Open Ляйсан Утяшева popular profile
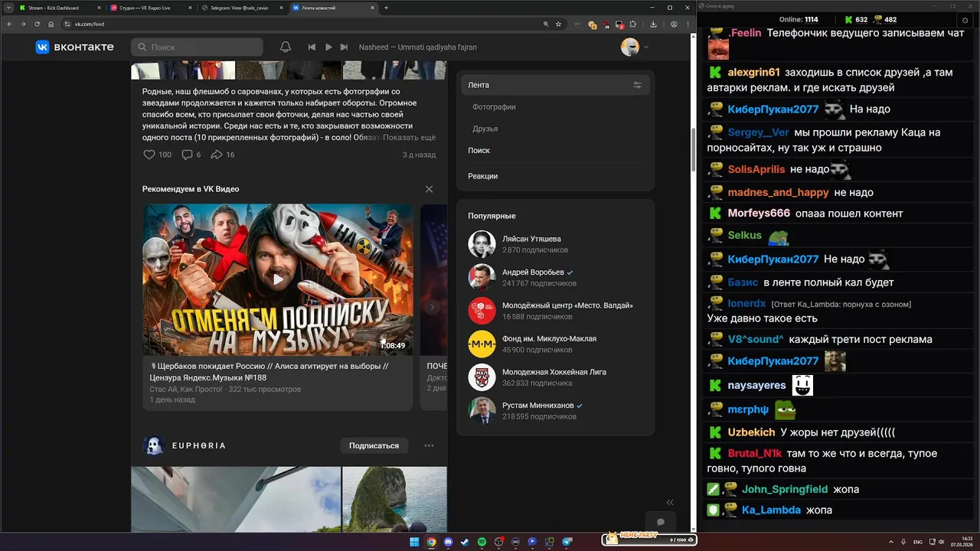980x551 pixels. 531,239
